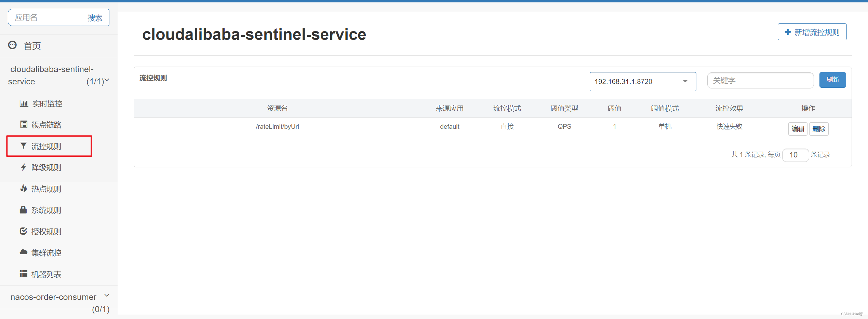The image size is (868, 319).
Task: Click the page size field showing 10
Action: (795, 155)
